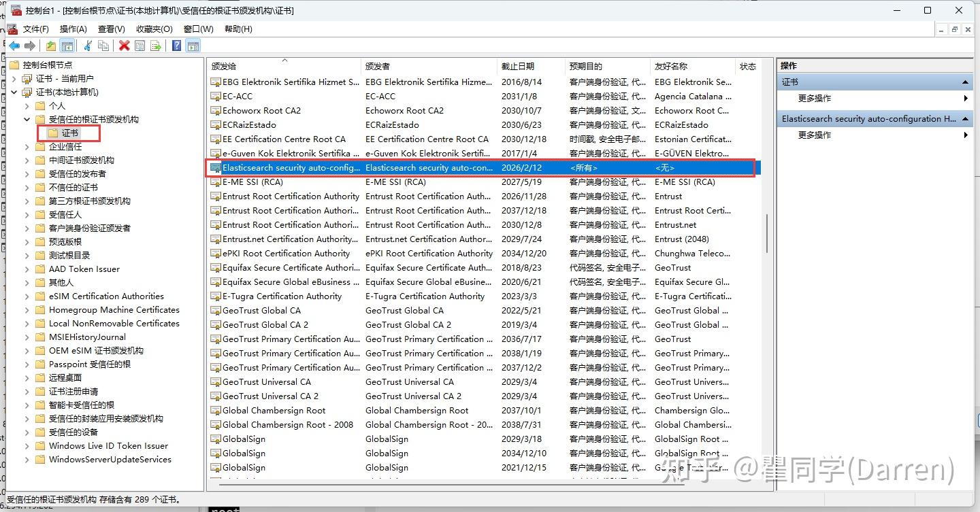
Task: Open the 查看(V) menu
Action: 111,29
